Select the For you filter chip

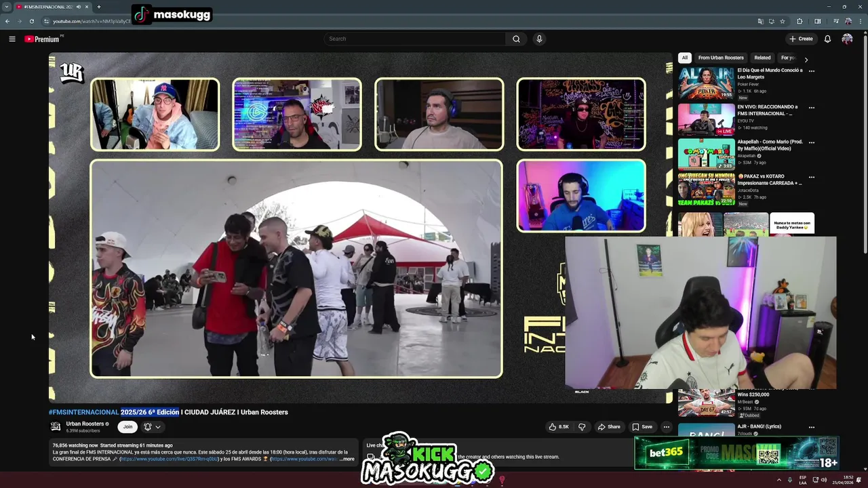click(x=787, y=58)
